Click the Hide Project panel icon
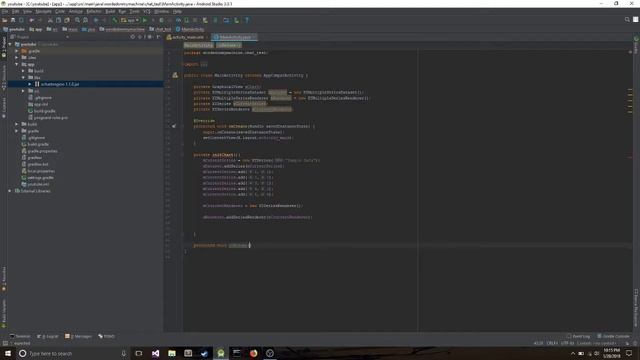Screen dimensions: 640x360 tap(158, 37)
